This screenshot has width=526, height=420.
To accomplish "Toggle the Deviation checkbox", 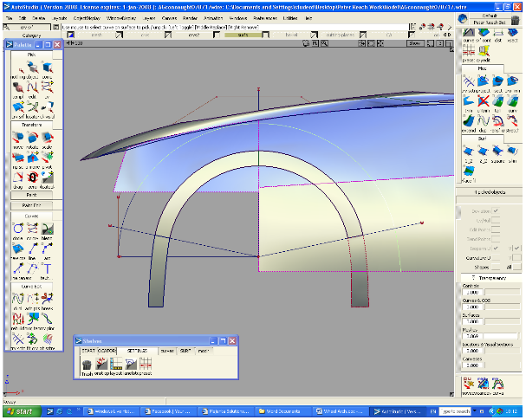I will click(496, 210).
